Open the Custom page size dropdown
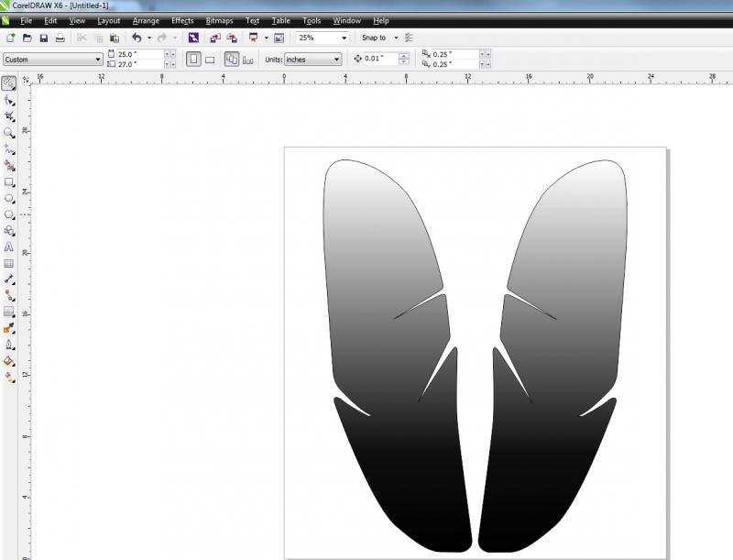 click(x=98, y=60)
